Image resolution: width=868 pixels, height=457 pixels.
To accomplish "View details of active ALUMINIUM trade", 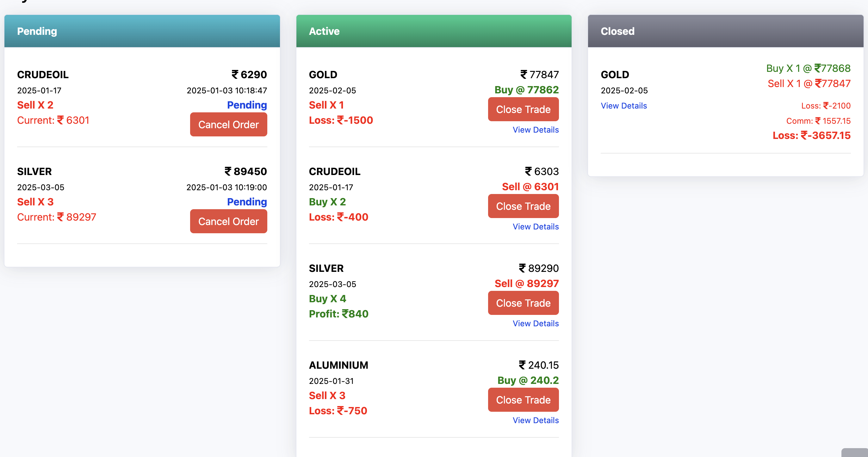I will pos(536,420).
